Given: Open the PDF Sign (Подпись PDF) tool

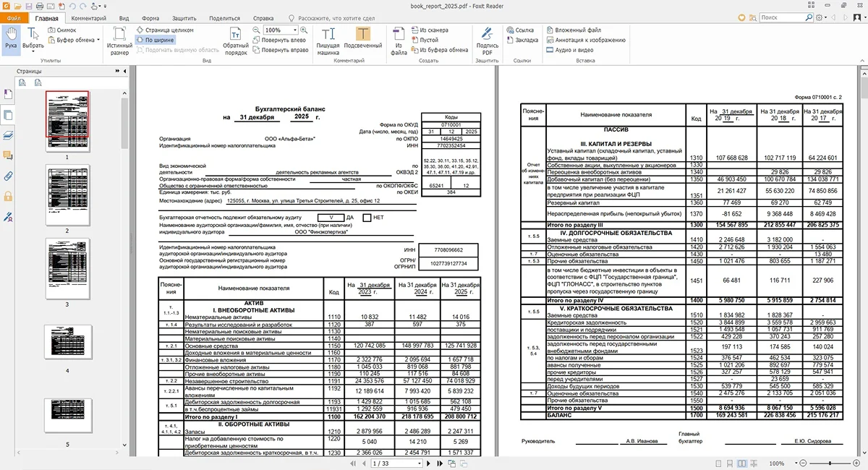Looking at the screenshot, I should (488, 40).
